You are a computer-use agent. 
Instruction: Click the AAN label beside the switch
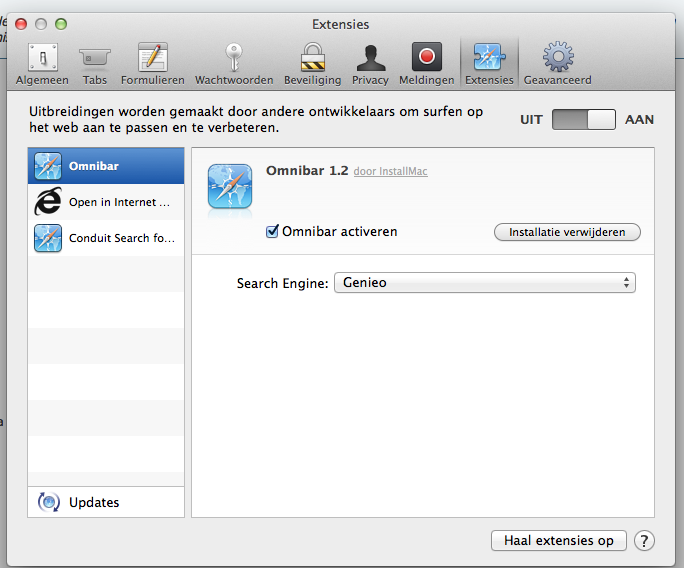(639, 120)
